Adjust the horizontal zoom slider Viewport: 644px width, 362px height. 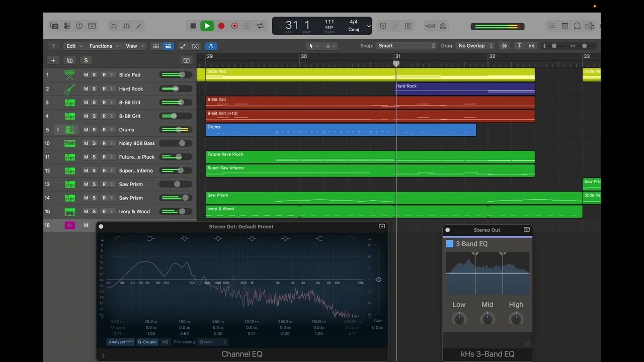tap(584, 46)
